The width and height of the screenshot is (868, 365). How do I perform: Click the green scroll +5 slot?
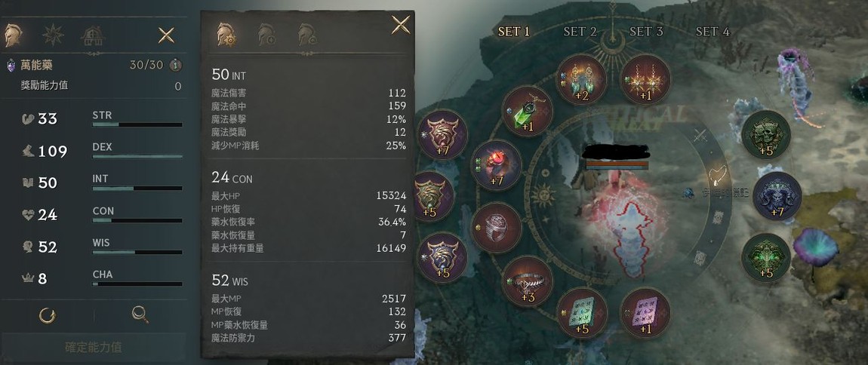click(x=581, y=312)
